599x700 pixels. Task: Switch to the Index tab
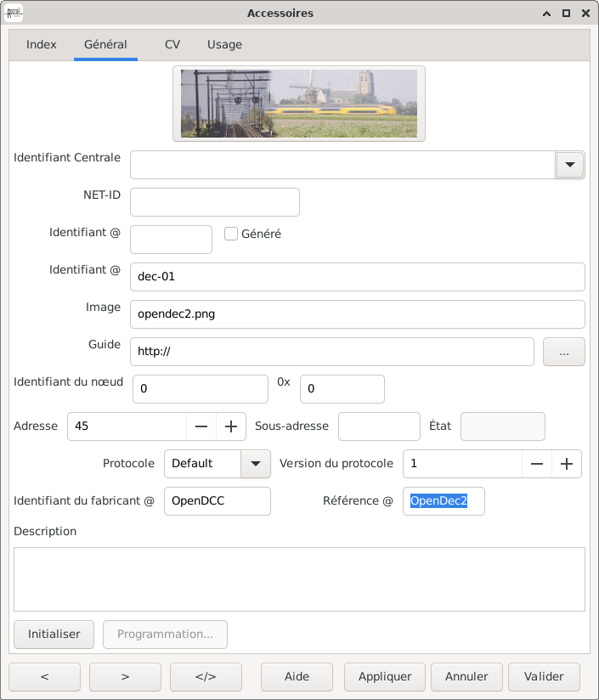click(42, 44)
